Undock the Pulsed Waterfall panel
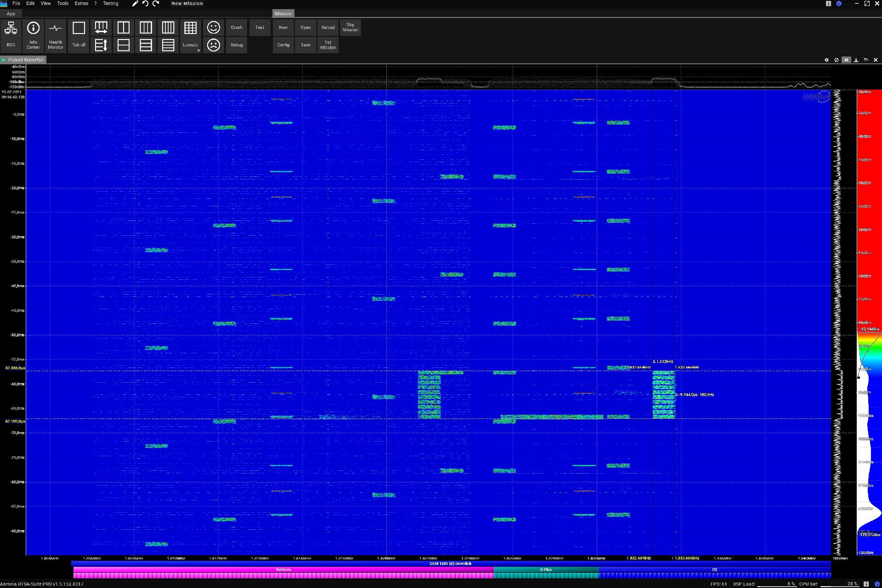This screenshot has width=882, height=588. click(866, 60)
